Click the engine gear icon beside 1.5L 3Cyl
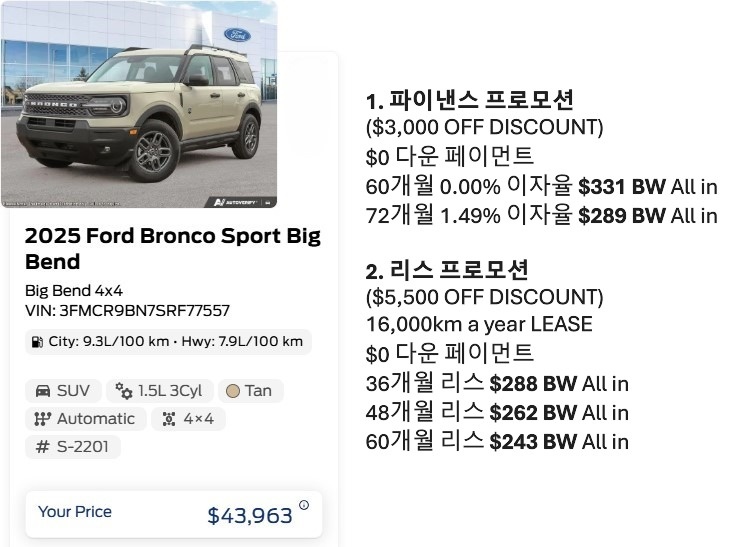Viewport: 731px width, 547px height. tap(124, 391)
